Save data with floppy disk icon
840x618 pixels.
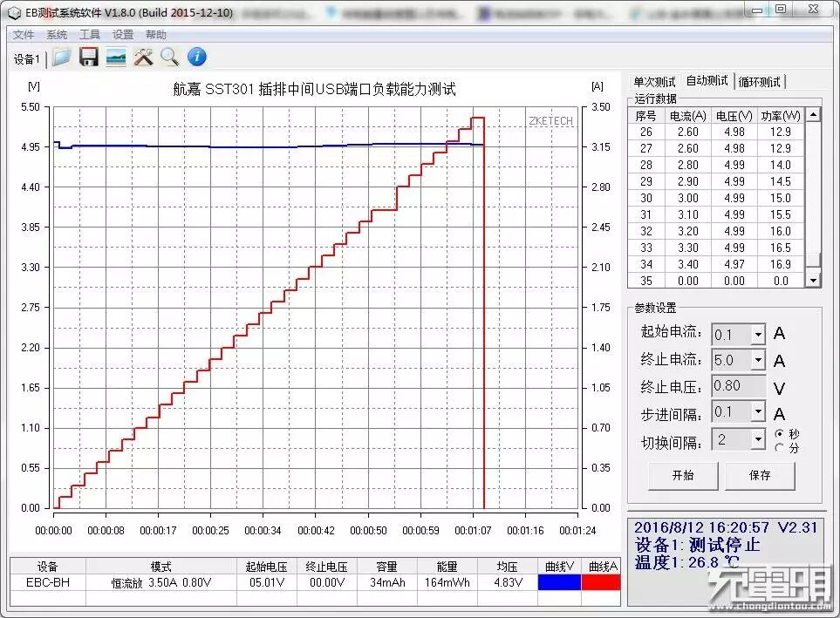88,57
